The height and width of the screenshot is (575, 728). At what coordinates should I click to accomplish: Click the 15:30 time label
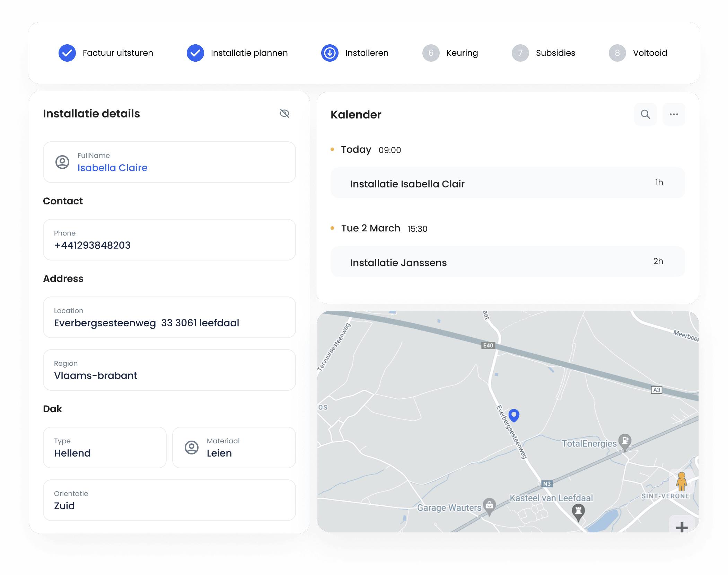[418, 229]
